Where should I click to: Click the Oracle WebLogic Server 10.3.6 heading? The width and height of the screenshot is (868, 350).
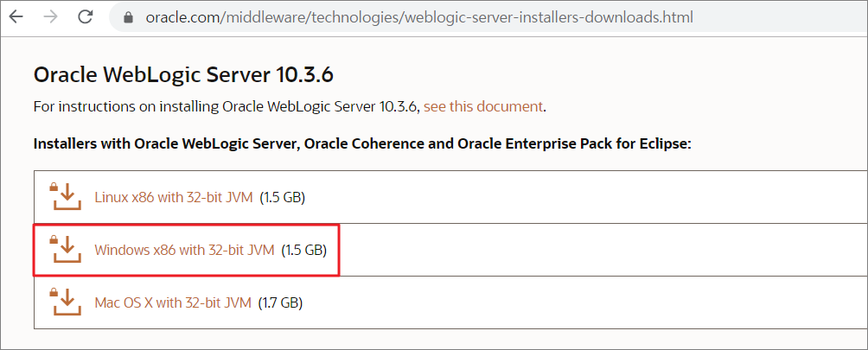point(183,74)
